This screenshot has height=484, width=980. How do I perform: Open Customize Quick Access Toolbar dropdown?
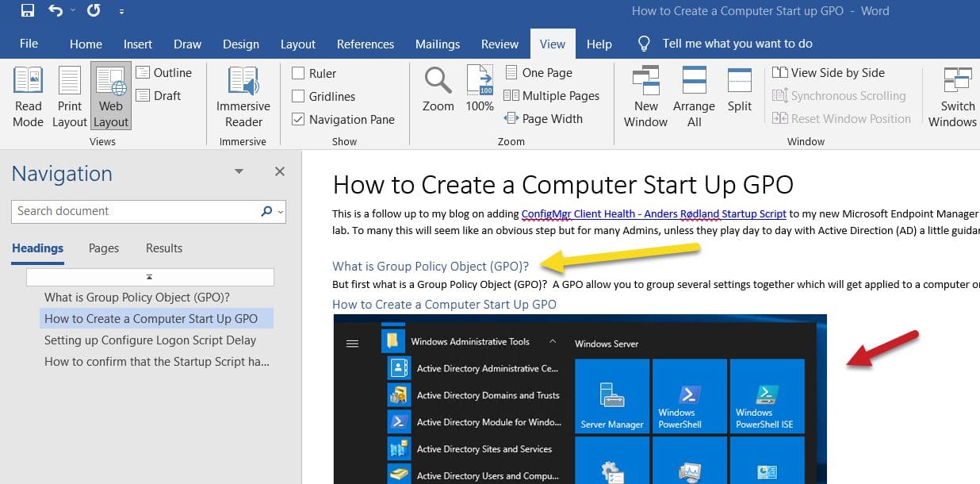tap(121, 12)
